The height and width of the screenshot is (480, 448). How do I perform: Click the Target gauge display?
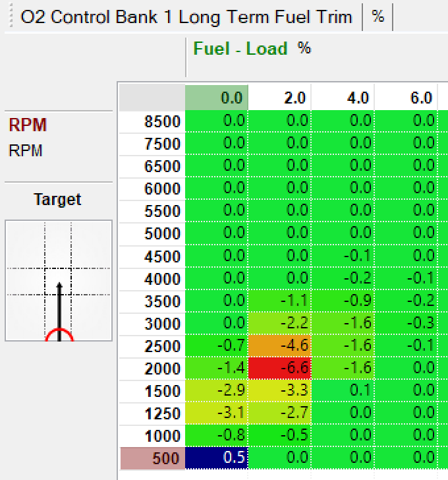tap(59, 281)
